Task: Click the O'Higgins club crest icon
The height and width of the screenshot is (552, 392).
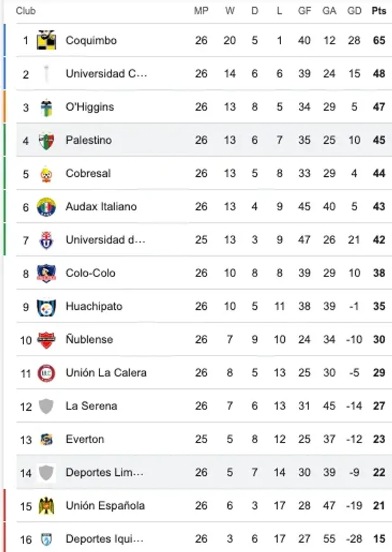Action: [x=46, y=107]
